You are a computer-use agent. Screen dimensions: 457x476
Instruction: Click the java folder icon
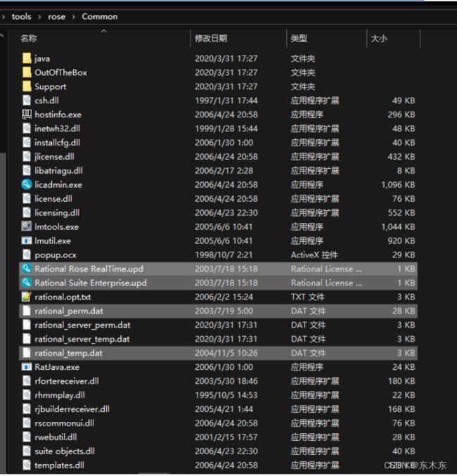click(x=27, y=58)
